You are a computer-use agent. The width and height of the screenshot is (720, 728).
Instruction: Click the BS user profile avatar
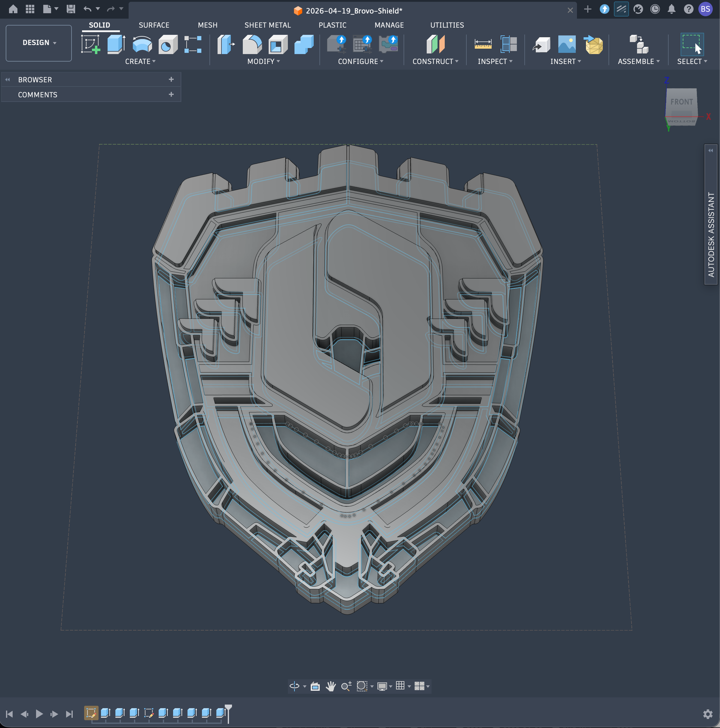tap(705, 9)
